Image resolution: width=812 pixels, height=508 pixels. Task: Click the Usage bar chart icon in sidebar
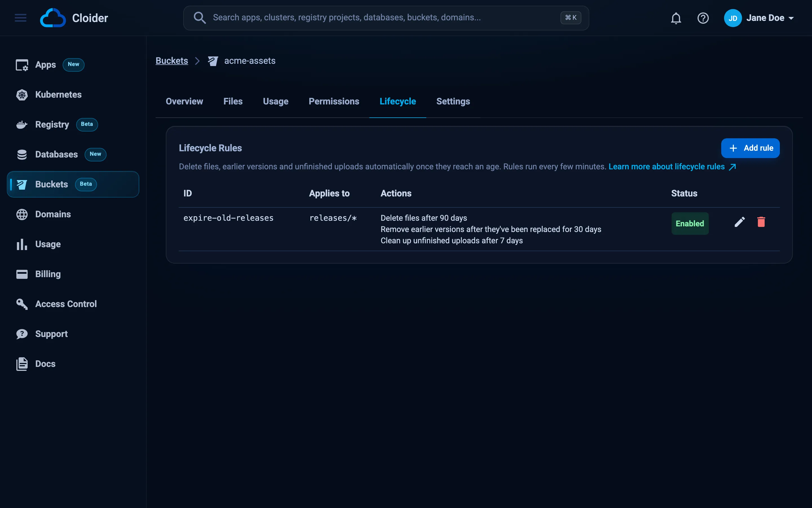coord(22,244)
